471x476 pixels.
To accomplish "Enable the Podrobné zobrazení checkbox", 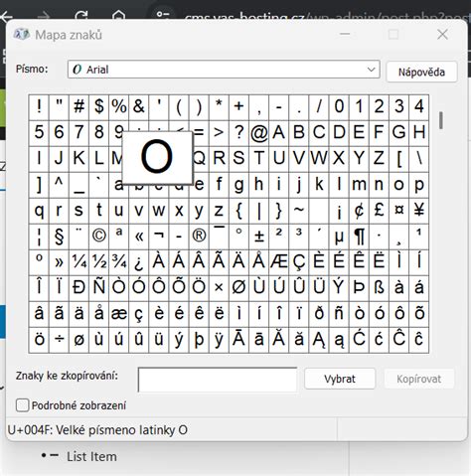I will coord(23,405).
